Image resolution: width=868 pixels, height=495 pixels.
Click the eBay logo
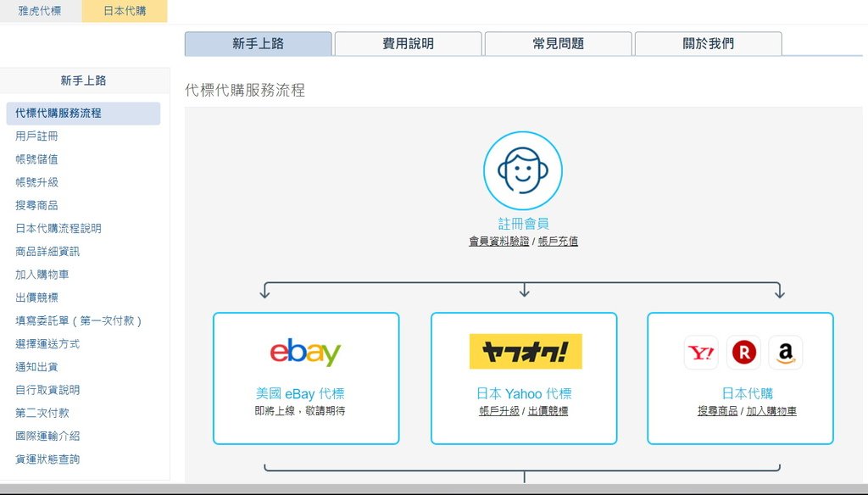tap(305, 352)
